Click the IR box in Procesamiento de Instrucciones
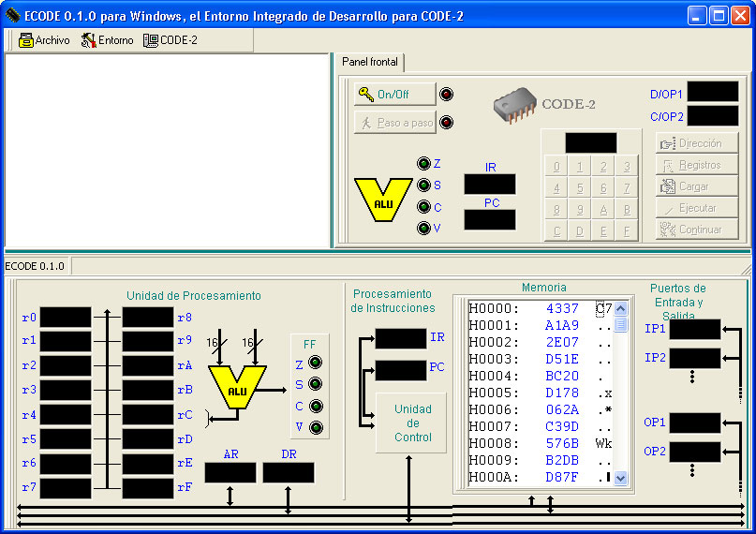The height and width of the screenshot is (534, 756). point(401,339)
